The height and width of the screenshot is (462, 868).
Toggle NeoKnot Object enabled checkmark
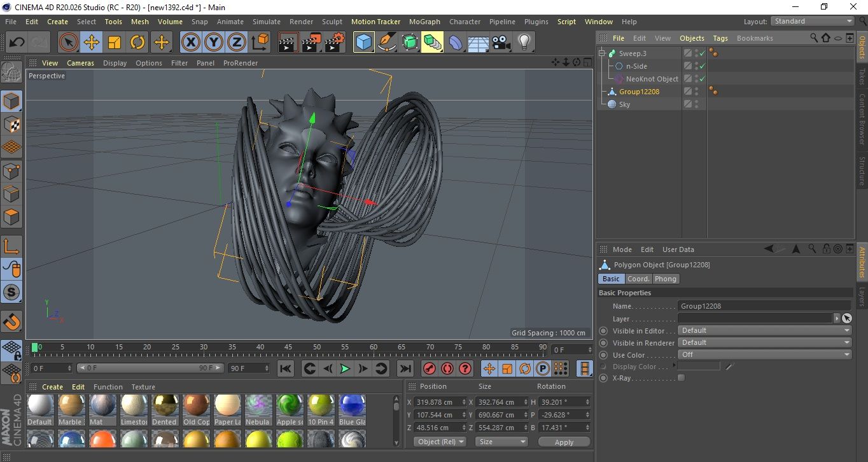point(703,79)
